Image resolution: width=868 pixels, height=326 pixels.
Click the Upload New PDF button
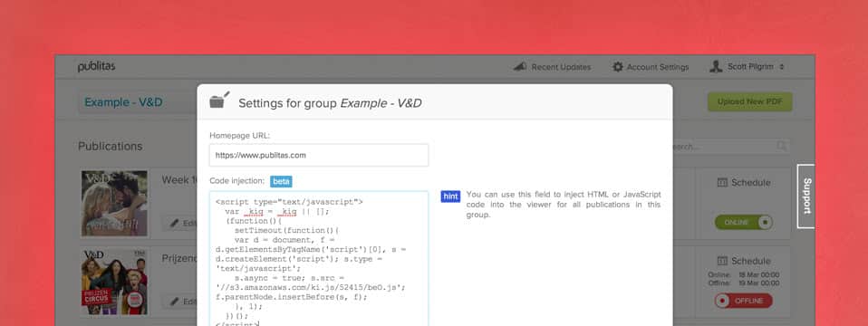(749, 101)
